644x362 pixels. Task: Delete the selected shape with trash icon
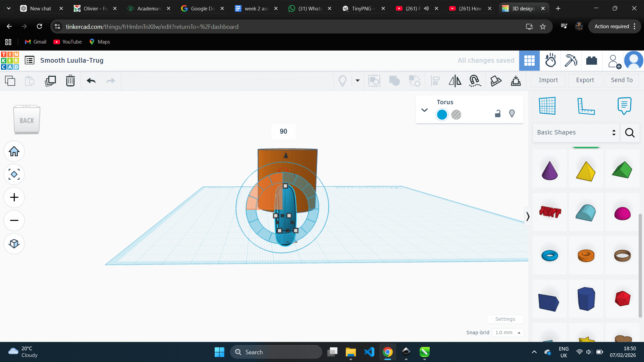(70, 81)
